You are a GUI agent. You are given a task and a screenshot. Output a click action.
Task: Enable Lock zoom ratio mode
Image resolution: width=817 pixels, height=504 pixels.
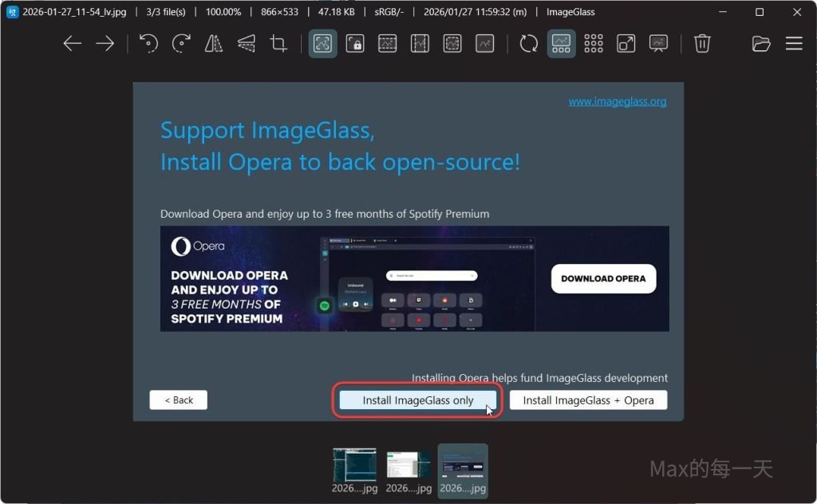coord(355,44)
